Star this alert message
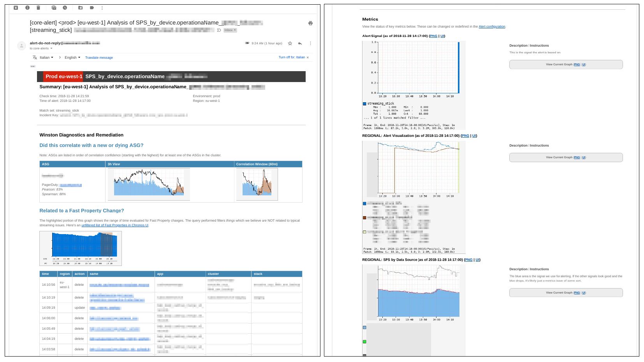Viewport: 644px width, 362px height. point(290,44)
